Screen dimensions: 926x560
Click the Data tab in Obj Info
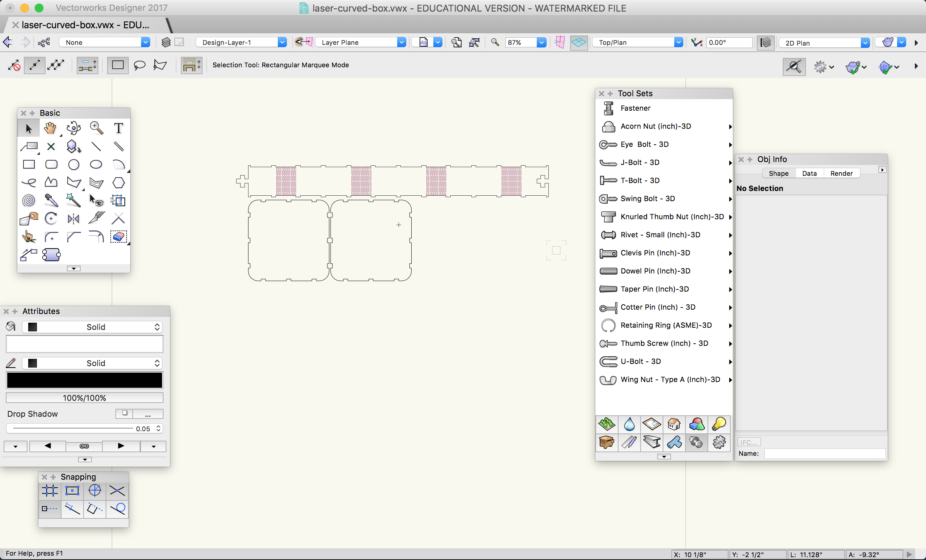(809, 173)
